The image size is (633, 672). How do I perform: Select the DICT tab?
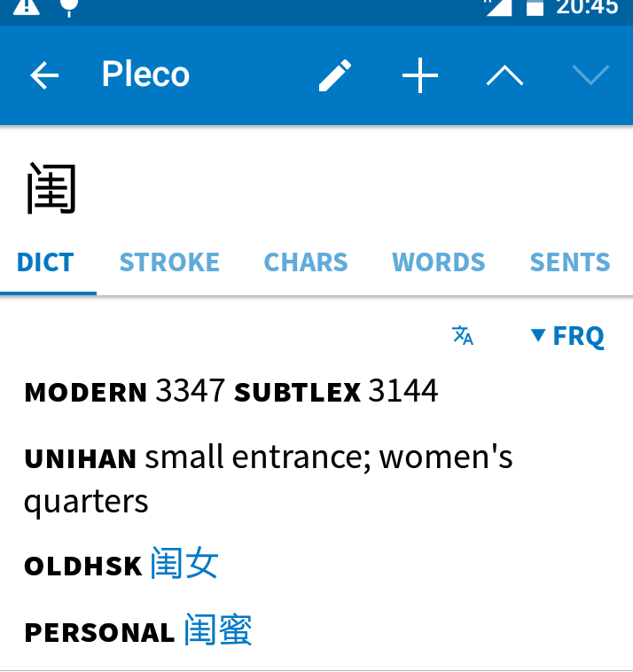tap(45, 262)
